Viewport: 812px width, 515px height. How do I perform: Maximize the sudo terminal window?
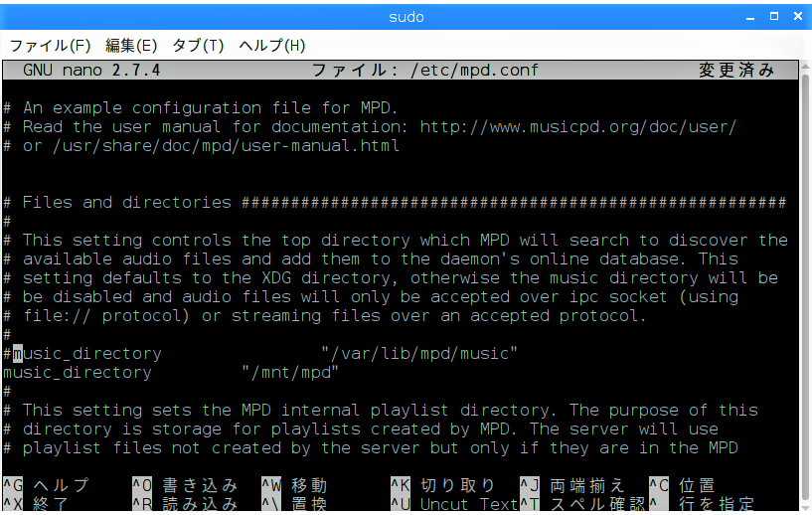(x=774, y=17)
